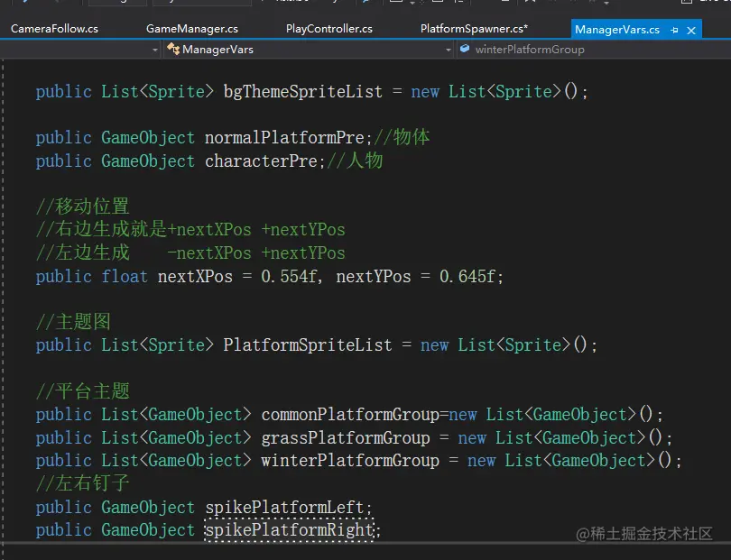Click the comment //主题图
The width and height of the screenshot is (731, 560).
74,322
